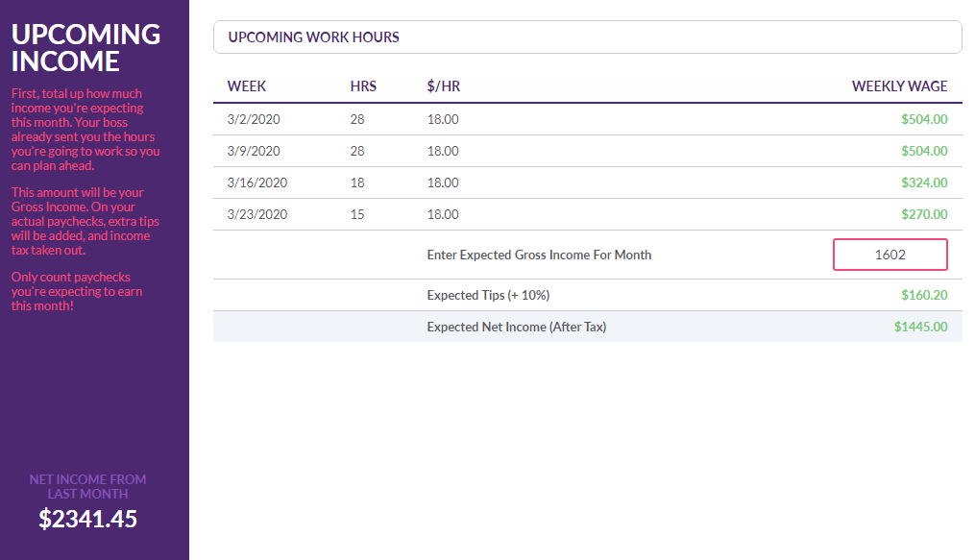
Task: Click the $160.20 expected tips amount
Action: pyautogui.click(x=925, y=295)
